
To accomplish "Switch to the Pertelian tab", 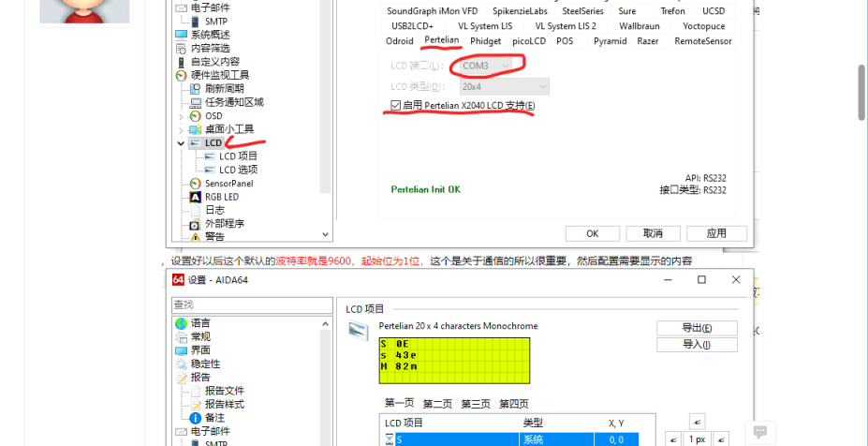I will 442,40.
